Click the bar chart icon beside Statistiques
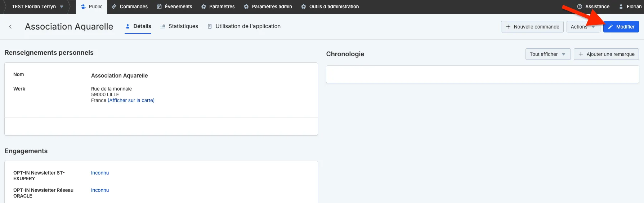644x203 pixels. click(163, 26)
